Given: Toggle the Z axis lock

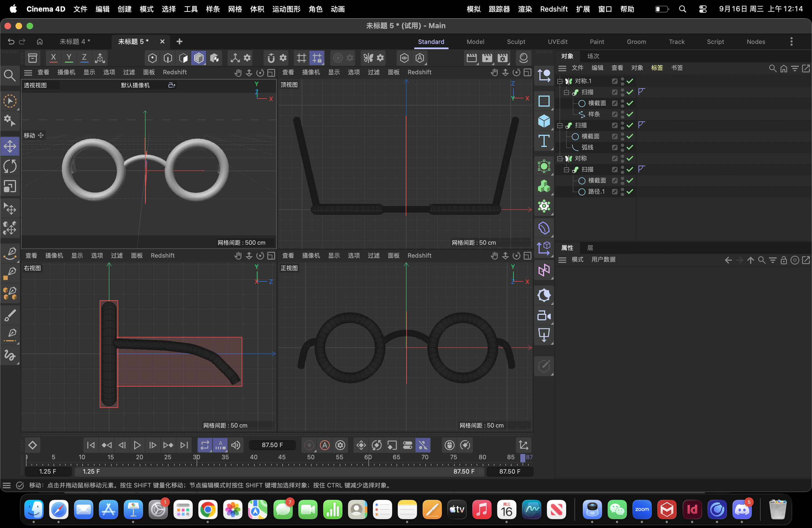Looking at the screenshot, I should (84, 58).
